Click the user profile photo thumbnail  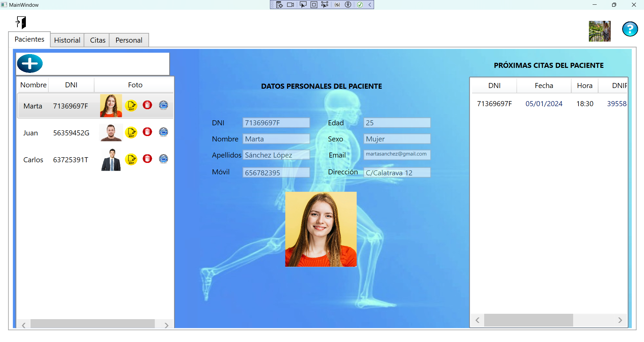(600, 31)
